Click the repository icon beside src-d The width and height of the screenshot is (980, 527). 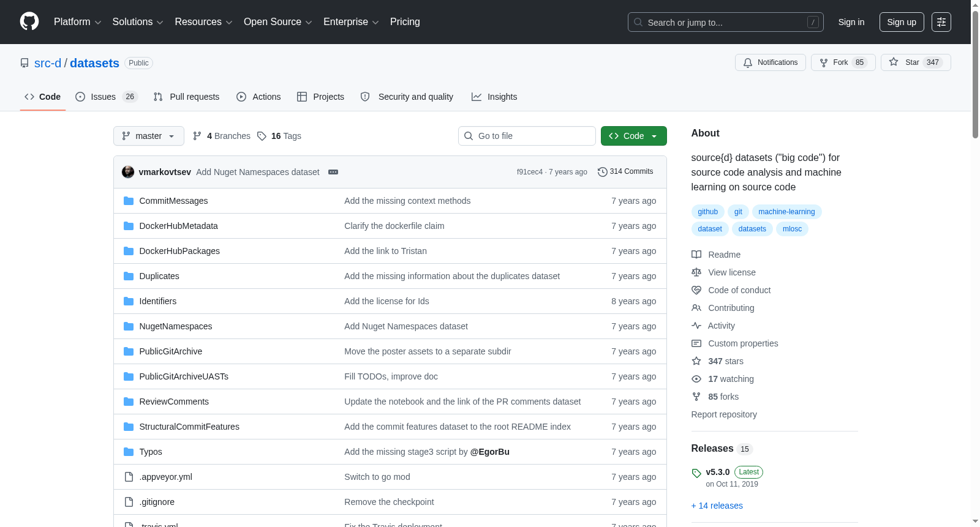click(x=24, y=63)
